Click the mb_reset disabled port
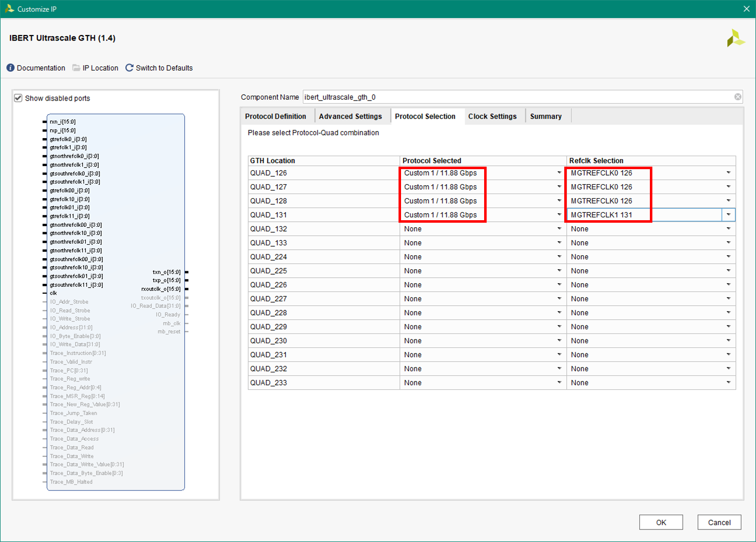This screenshot has height=542, width=756. tap(169, 332)
